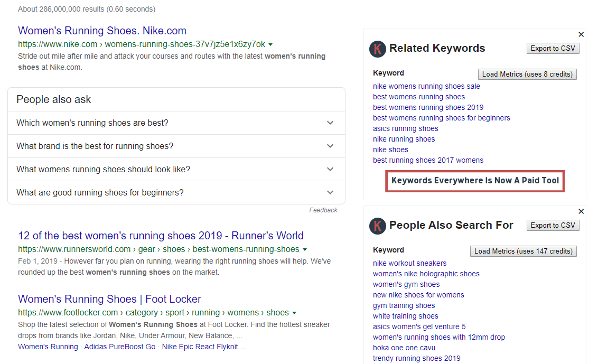Screen dimensions: 598x364
Task: Open the "Women's Running Shoes. Nike.com" result
Action: [102, 30]
